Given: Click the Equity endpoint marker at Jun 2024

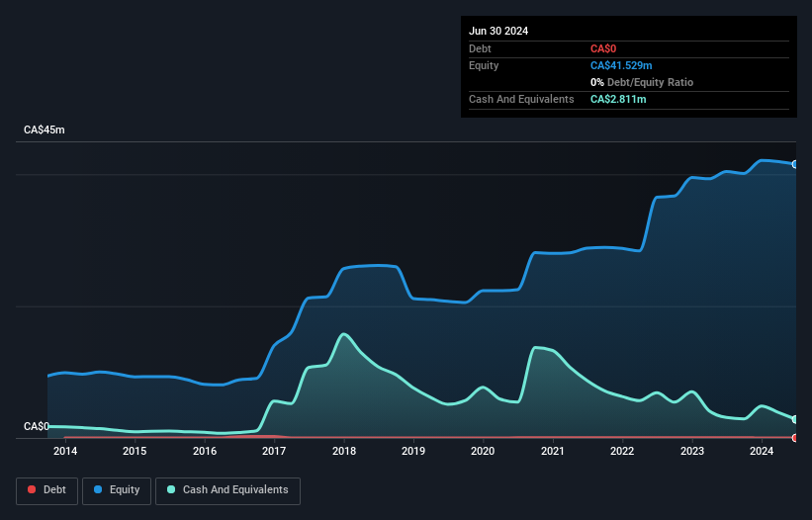Looking at the screenshot, I should tap(795, 164).
